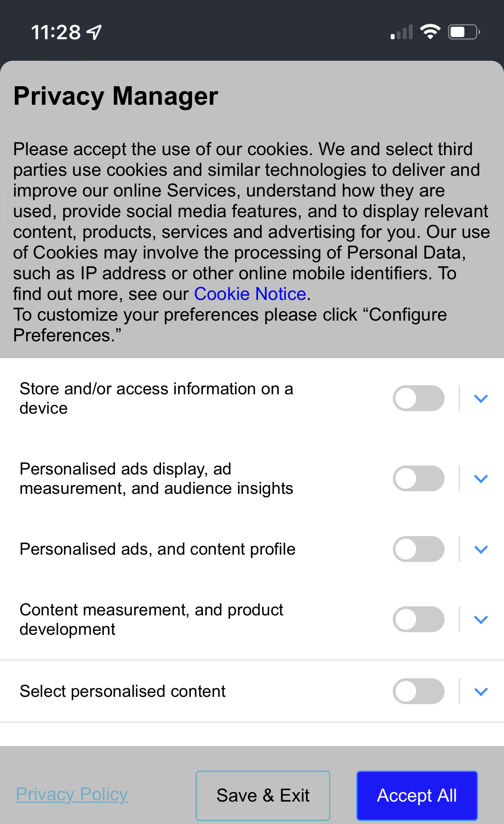The width and height of the screenshot is (504, 824).
Task: Tap the Privacy Manager heading
Action: click(x=116, y=96)
